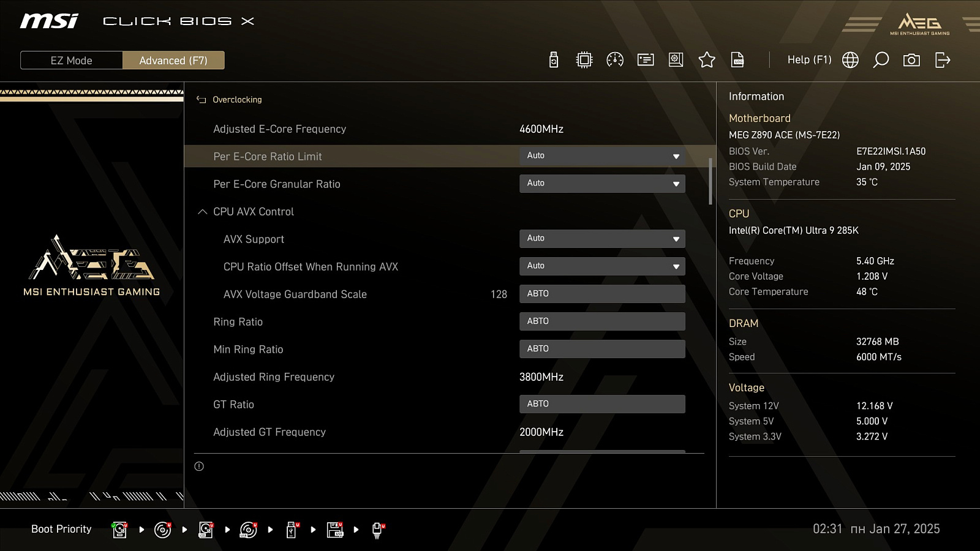
Task: Open Help (F1)
Action: click(x=809, y=60)
